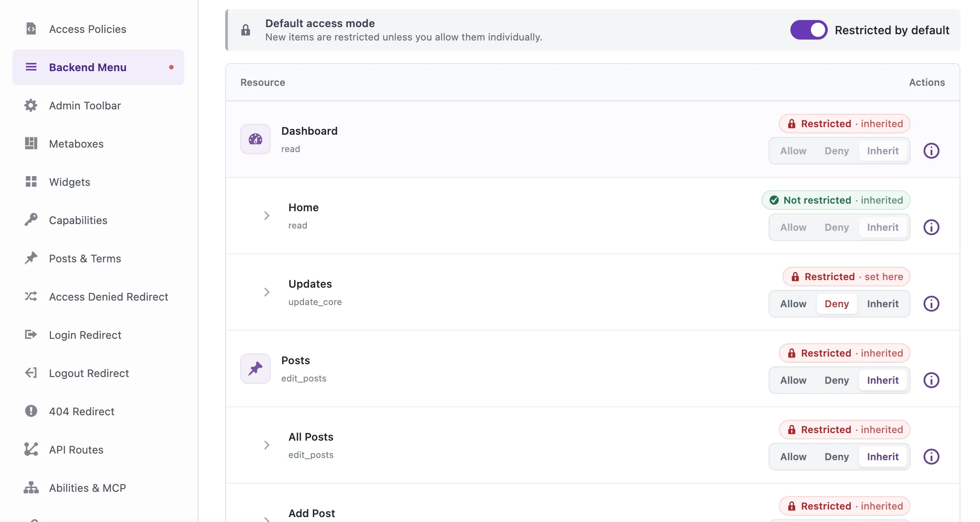Click the Admin Toolbar gear icon
980x522 pixels.
coord(31,105)
